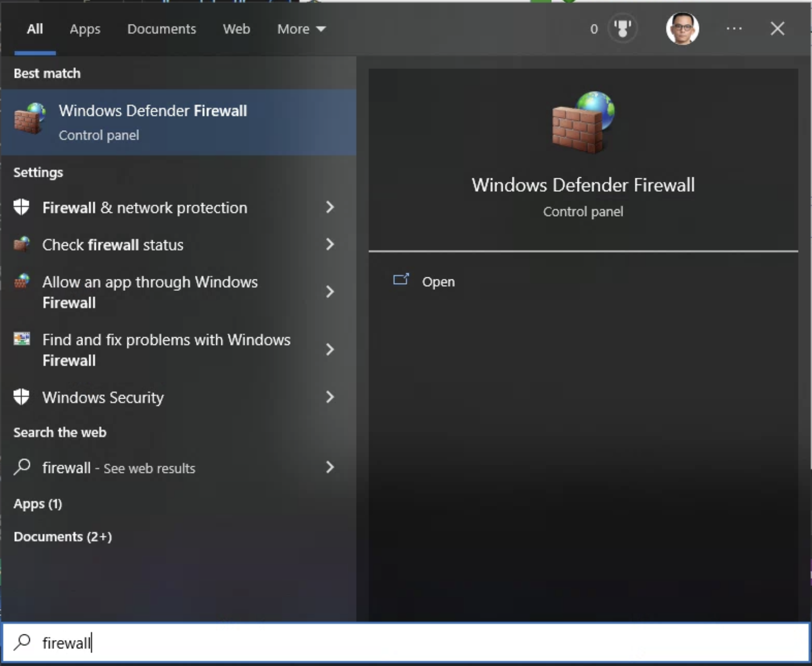Click Windows Defender Firewall title in preview pane

coord(583,185)
